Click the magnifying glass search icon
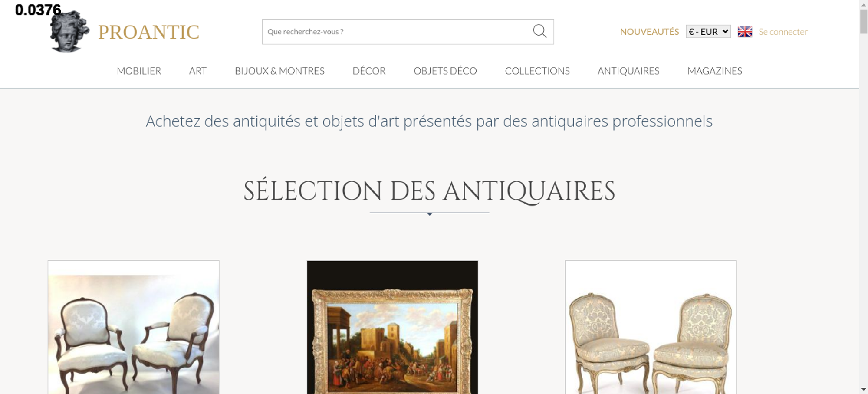The height and width of the screenshot is (394, 868). [539, 31]
